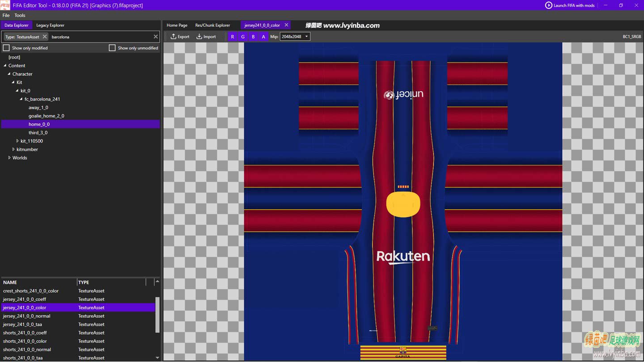Expand the kit_110500 tree node
The image size is (644, 362).
pos(17,141)
